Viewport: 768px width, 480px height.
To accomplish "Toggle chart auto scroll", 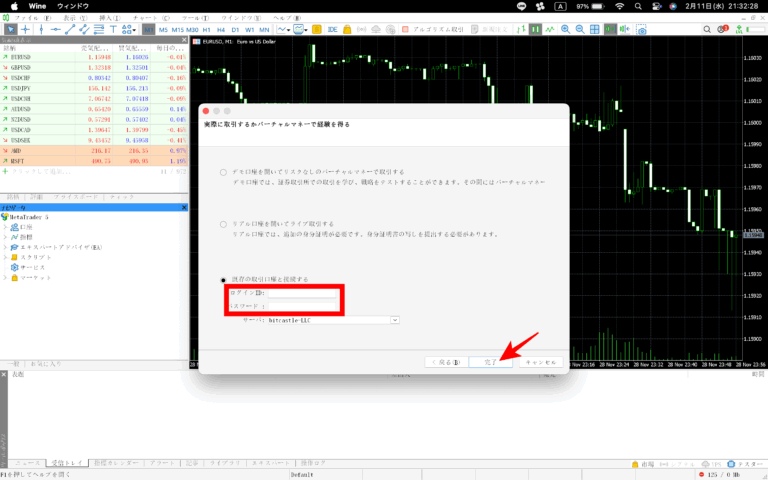I will 610,29.
